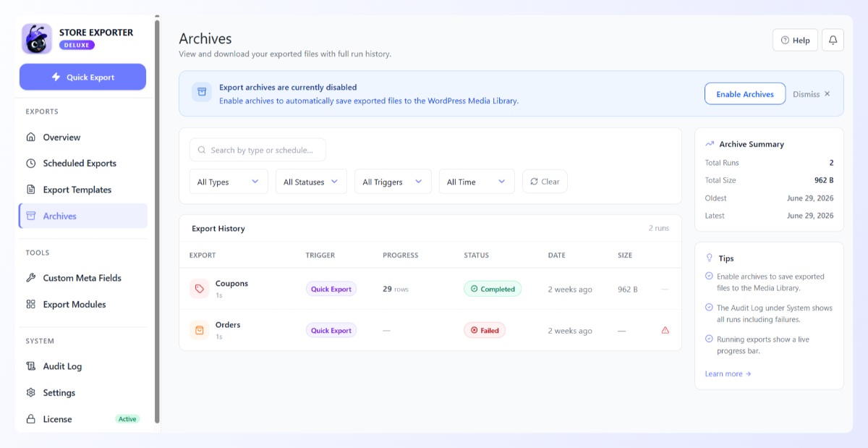Open Export Modules
The image size is (868, 448).
(x=83, y=305)
